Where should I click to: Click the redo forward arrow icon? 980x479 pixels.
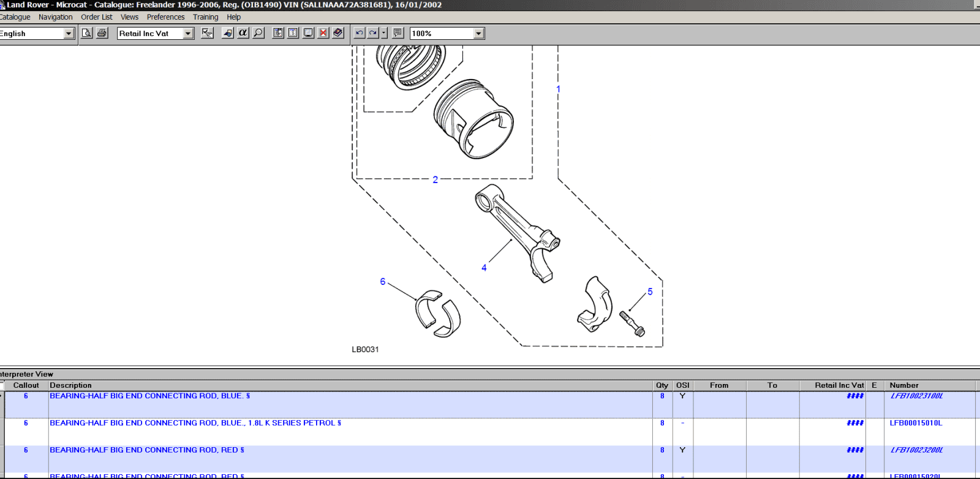[x=373, y=33]
